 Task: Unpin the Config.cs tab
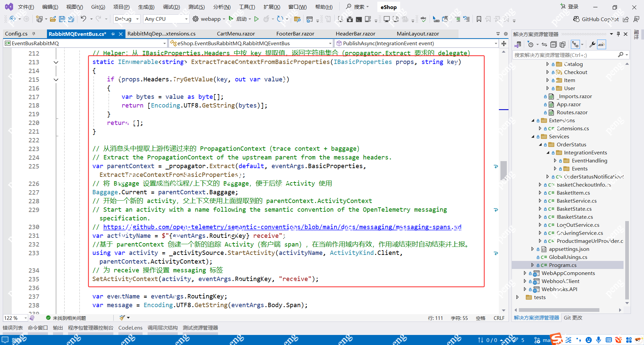tap(33, 33)
